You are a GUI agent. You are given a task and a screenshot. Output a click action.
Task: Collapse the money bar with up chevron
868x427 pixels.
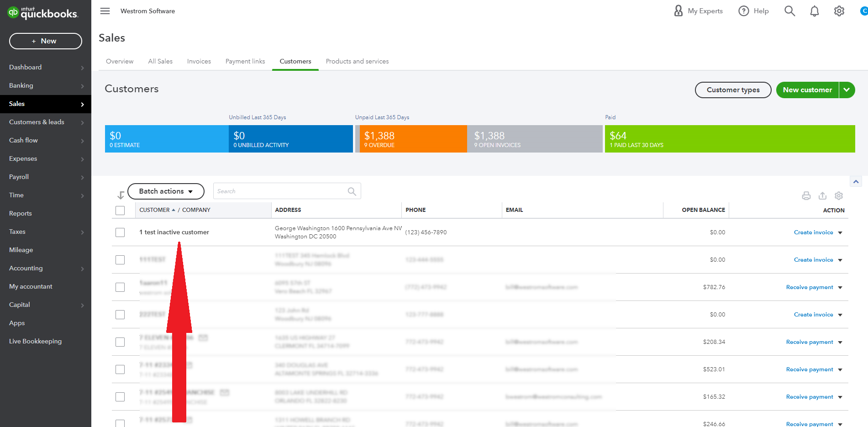(856, 182)
